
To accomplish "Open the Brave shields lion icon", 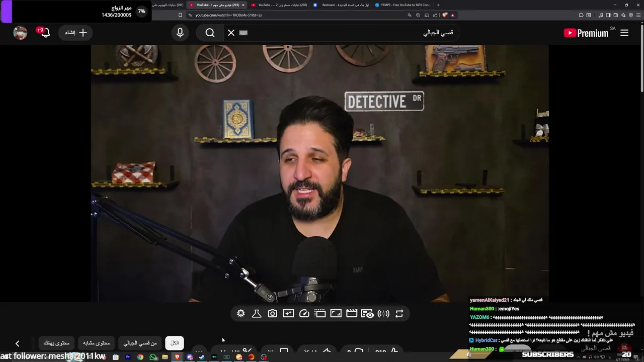I will 445,15.
